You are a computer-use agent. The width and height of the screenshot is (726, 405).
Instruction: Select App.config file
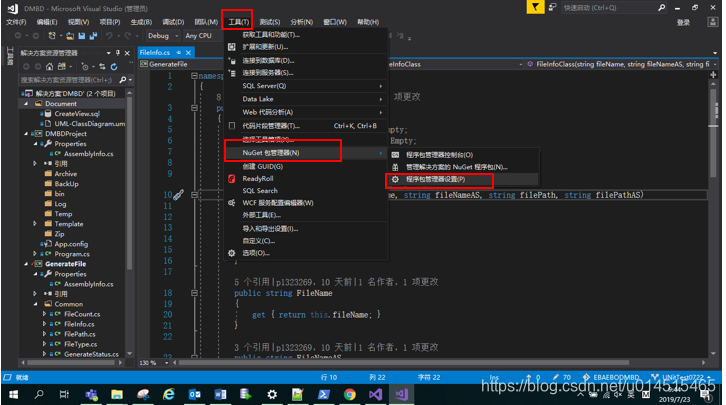[x=71, y=244]
